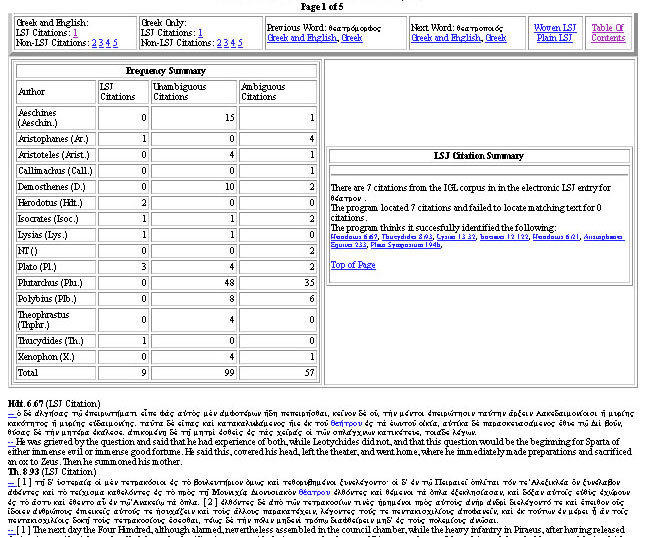Follow Previous Word's Greek and English link
The width and height of the screenshot is (646, 537).
pos(302,38)
